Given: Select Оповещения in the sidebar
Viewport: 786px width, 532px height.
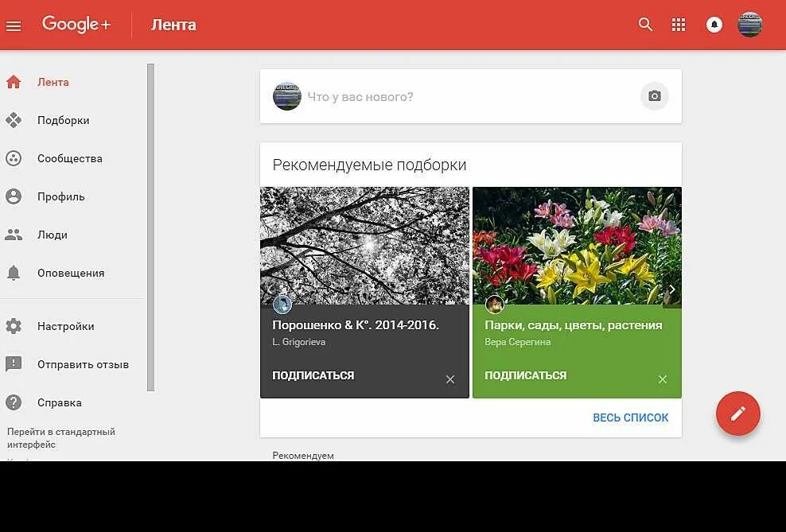Looking at the screenshot, I should pyautogui.click(x=71, y=273).
